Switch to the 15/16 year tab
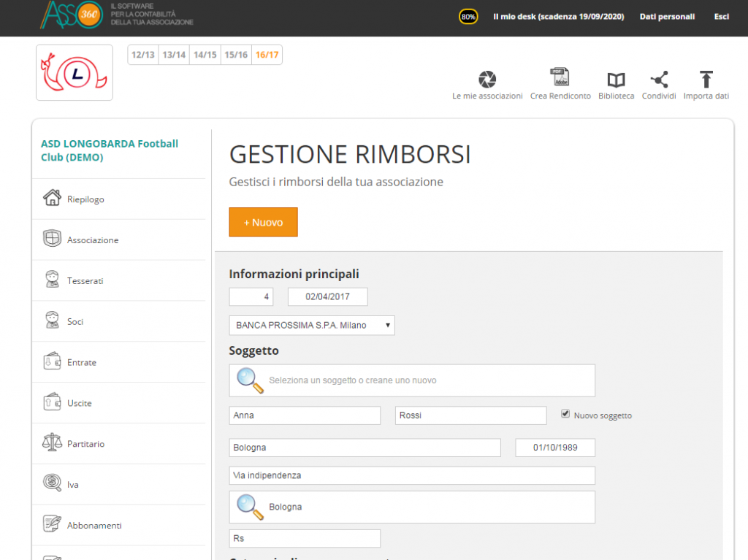 [236, 55]
